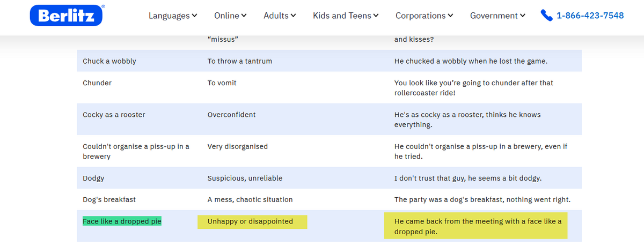This screenshot has height=246, width=644.
Task: Select the "Dog's breakfast" term
Action: (x=109, y=199)
